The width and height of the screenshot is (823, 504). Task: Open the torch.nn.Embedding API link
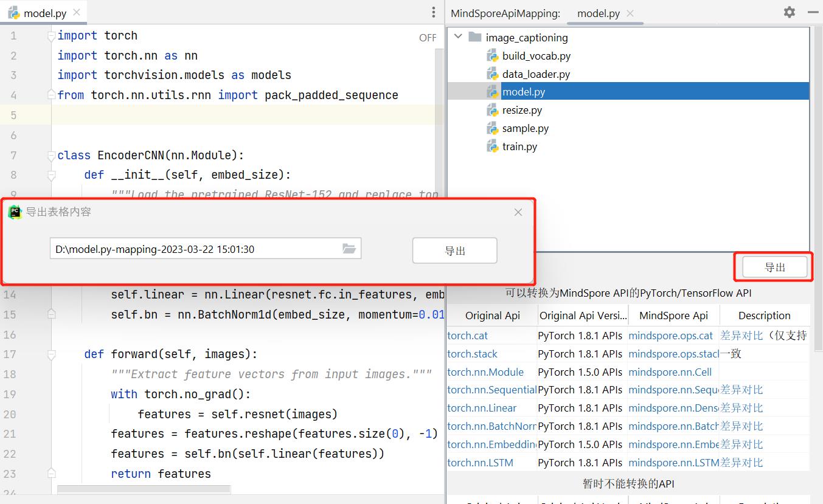(491, 444)
